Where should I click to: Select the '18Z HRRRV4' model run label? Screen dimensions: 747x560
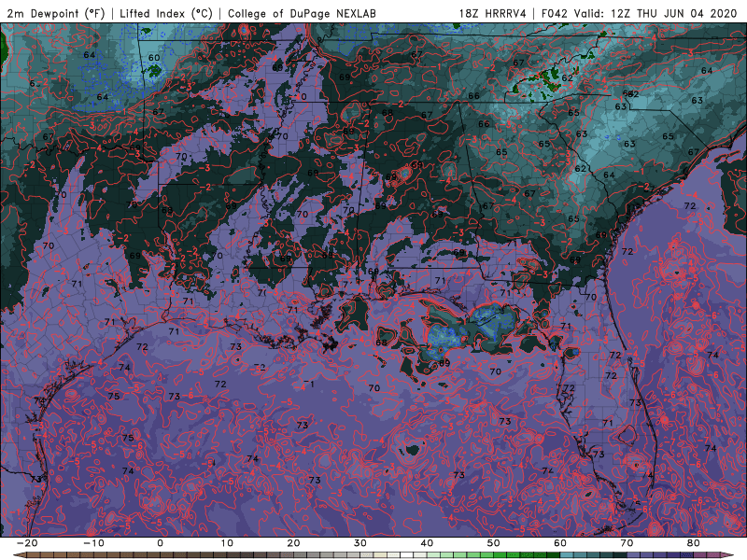[x=492, y=13]
